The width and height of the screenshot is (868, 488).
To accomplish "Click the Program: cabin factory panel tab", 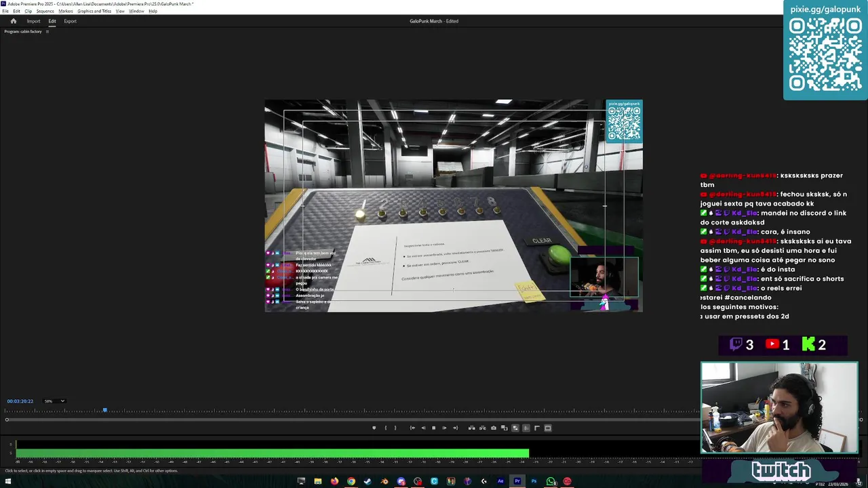I will tap(23, 32).
